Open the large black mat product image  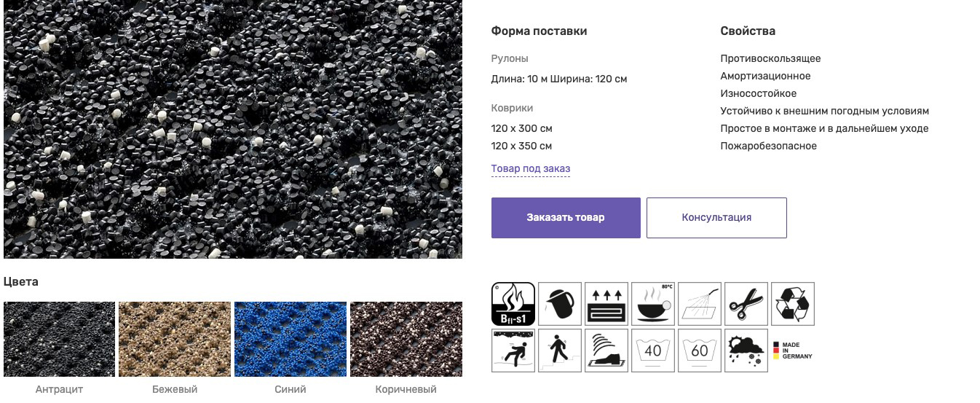pyautogui.click(x=233, y=129)
